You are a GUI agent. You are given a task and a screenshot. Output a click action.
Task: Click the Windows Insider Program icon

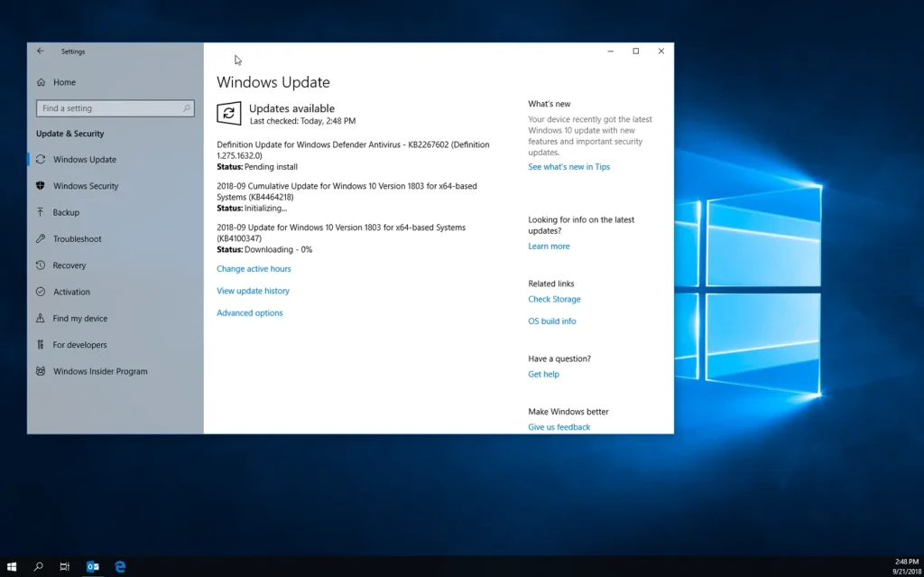[41, 372]
